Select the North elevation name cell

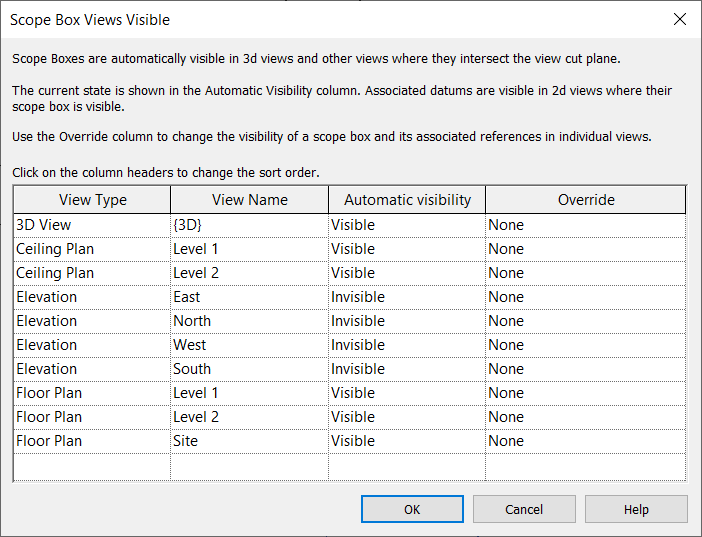click(x=249, y=322)
